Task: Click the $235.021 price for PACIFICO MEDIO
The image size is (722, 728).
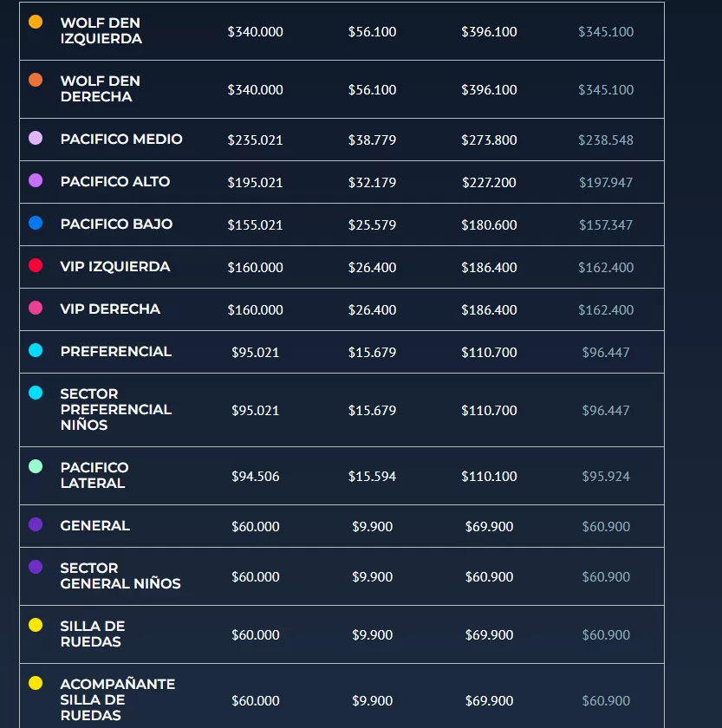Action: (256, 140)
